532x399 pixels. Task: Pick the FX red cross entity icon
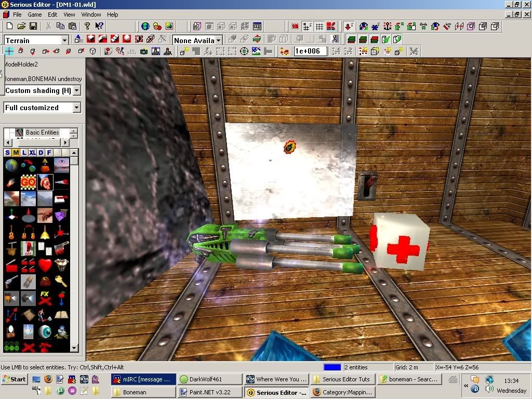click(x=45, y=298)
